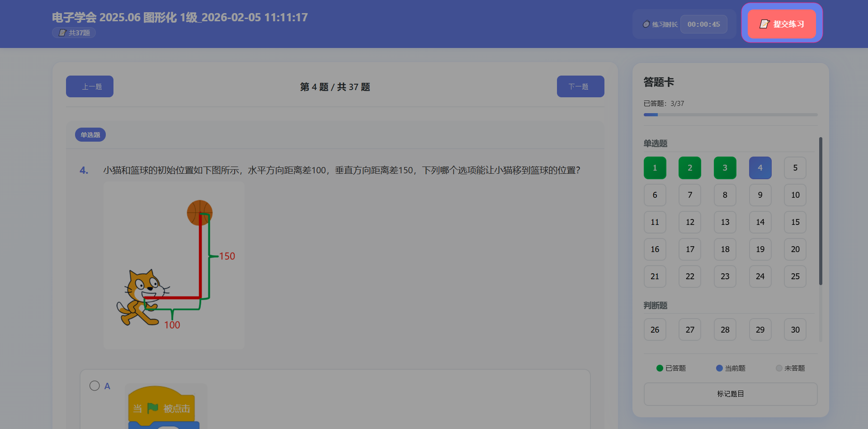Select radio option A

[x=94, y=386]
